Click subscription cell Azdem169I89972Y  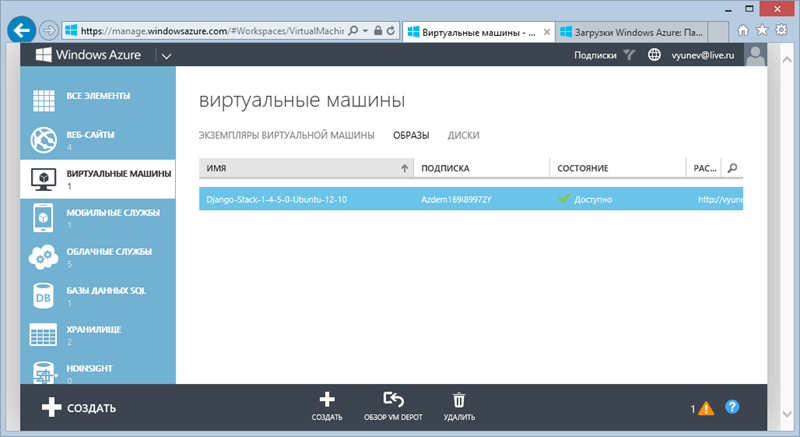[456, 199]
